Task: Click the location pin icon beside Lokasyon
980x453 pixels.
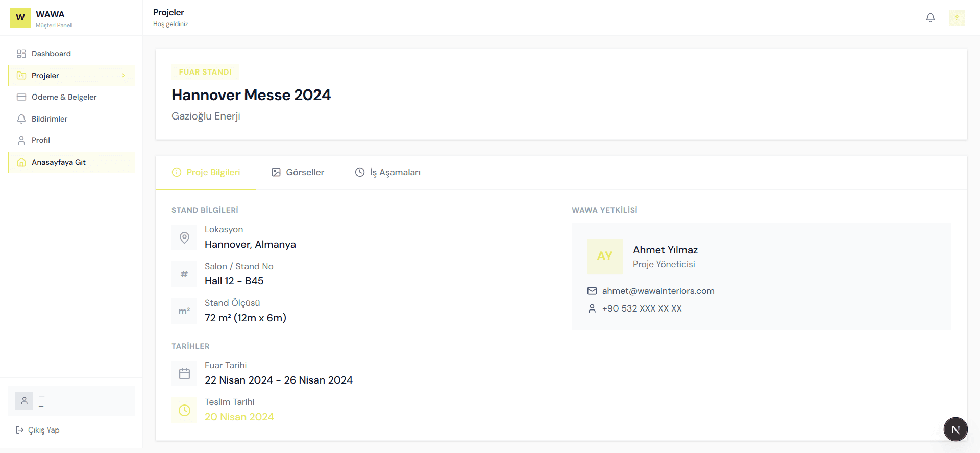Action: (x=184, y=237)
